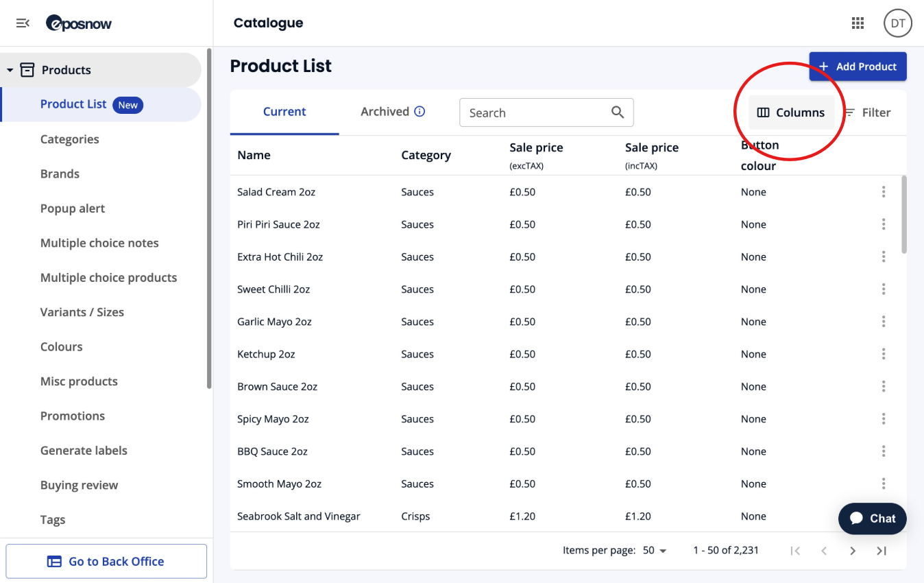Open row menu for BBQ Sauce 2oz

coord(884,451)
